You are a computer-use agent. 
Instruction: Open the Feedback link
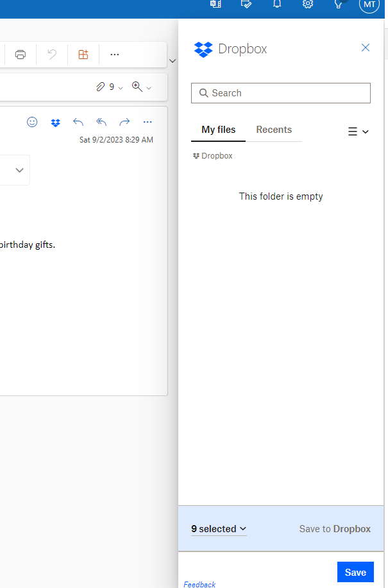coord(199,584)
